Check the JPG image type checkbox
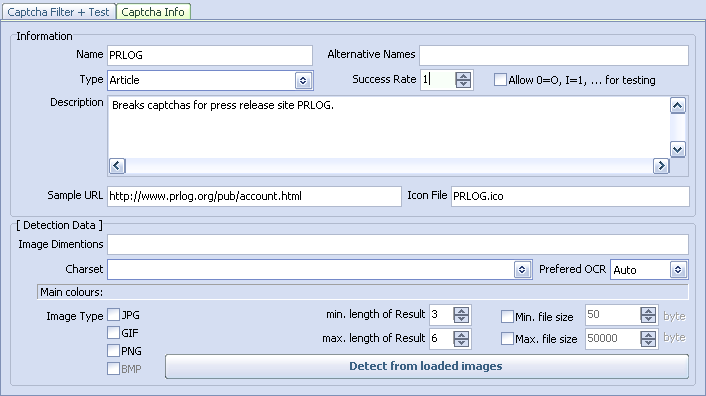 click(x=113, y=315)
